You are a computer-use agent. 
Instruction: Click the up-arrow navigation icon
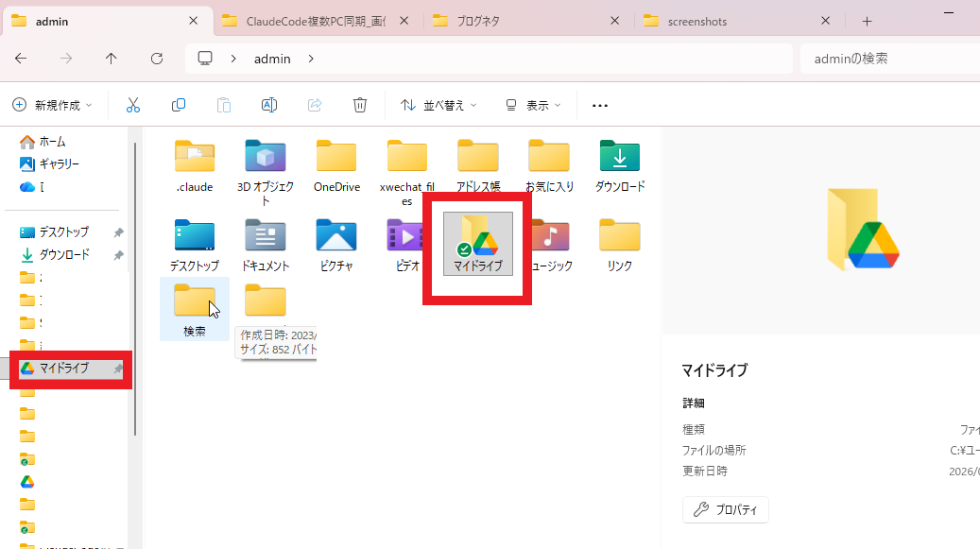[111, 59]
